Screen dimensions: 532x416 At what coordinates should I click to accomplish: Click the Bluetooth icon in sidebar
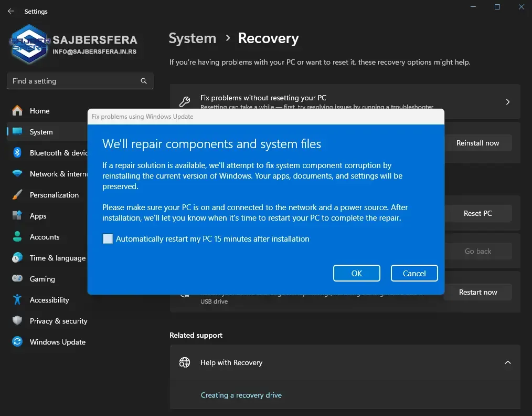tap(17, 153)
